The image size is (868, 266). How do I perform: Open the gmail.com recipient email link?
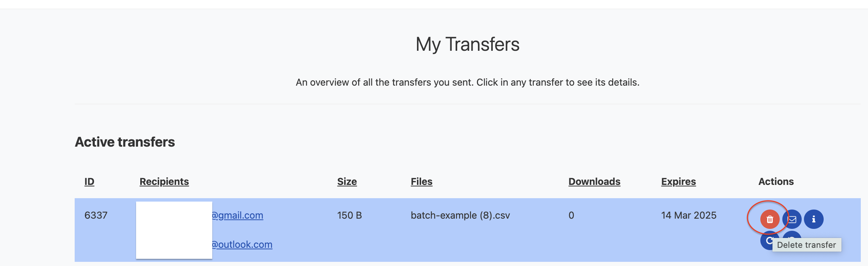click(x=237, y=215)
